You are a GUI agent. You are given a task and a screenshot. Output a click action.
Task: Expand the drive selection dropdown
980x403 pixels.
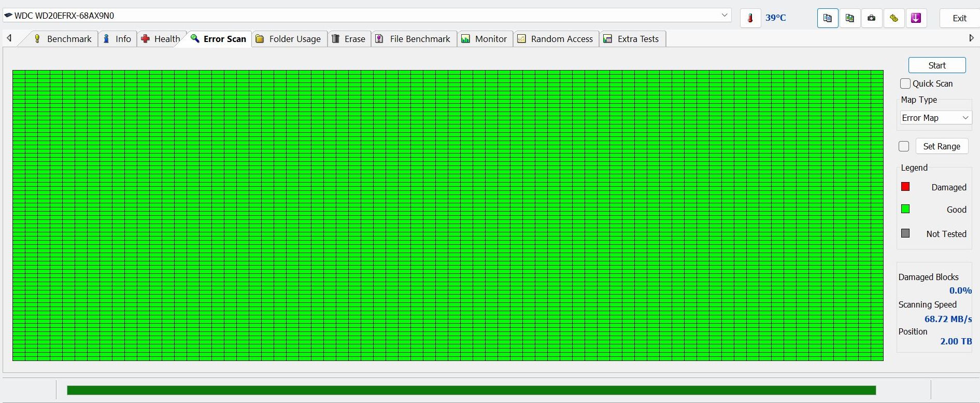pos(725,16)
